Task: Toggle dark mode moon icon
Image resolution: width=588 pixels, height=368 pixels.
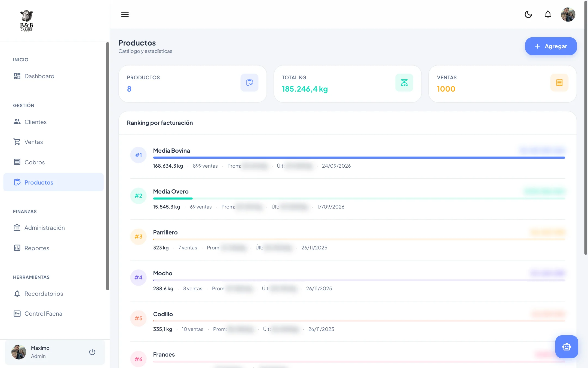Action: pos(528,14)
